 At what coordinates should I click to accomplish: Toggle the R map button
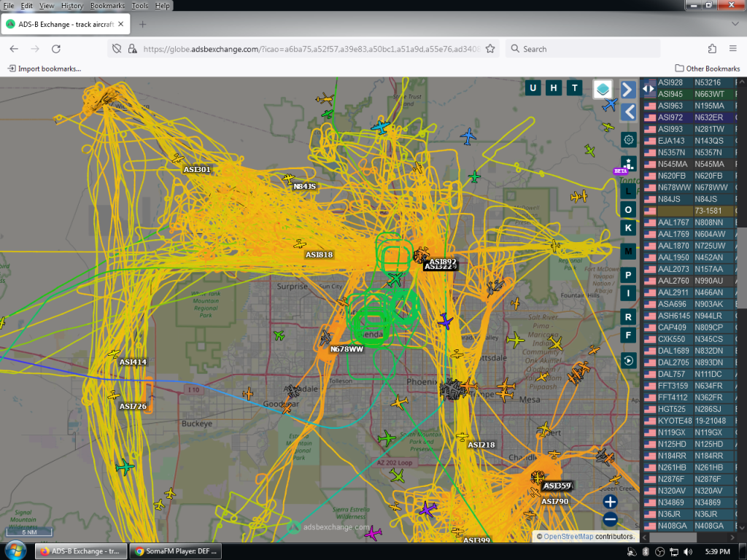tap(628, 317)
